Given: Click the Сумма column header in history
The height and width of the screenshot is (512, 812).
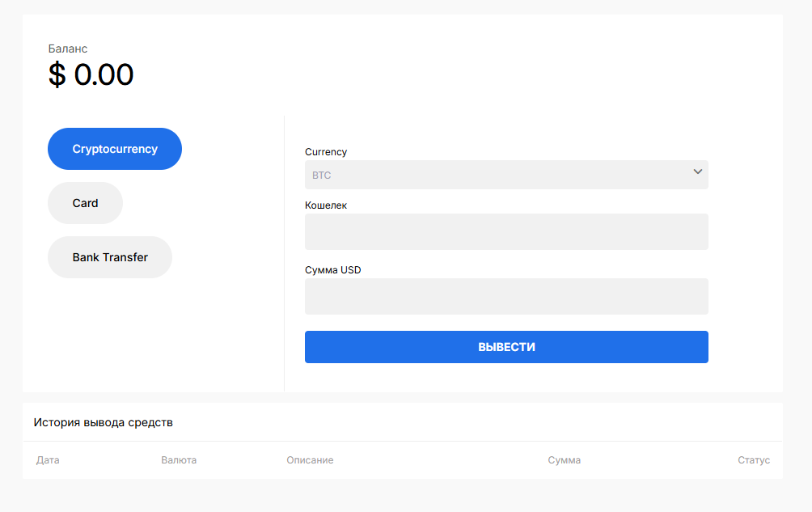Looking at the screenshot, I should click(x=564, y=460).
